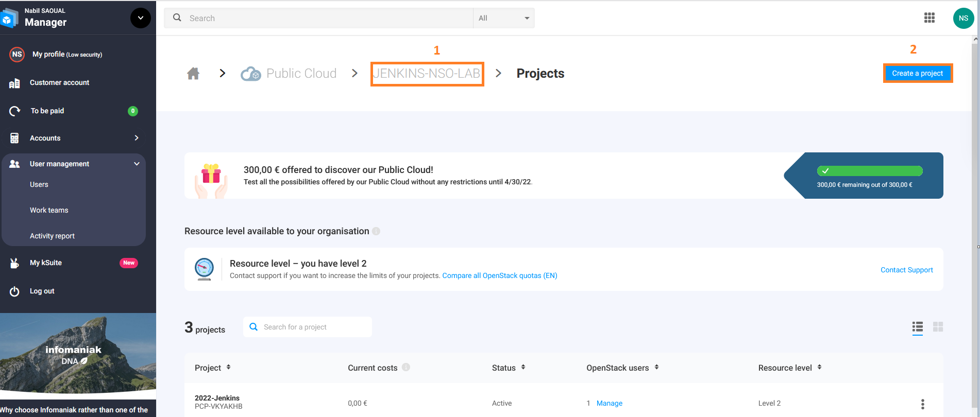Collapse the User management section

(x=137, y=164)
